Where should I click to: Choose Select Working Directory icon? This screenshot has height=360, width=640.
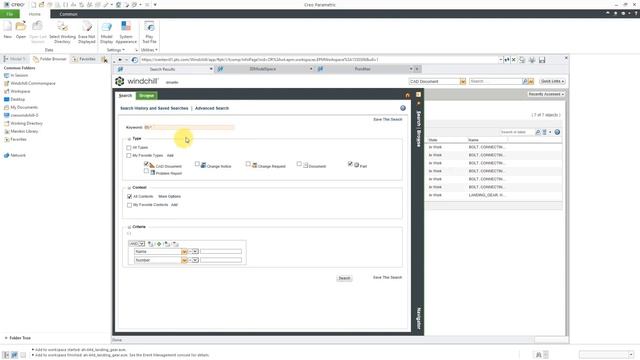62,27
